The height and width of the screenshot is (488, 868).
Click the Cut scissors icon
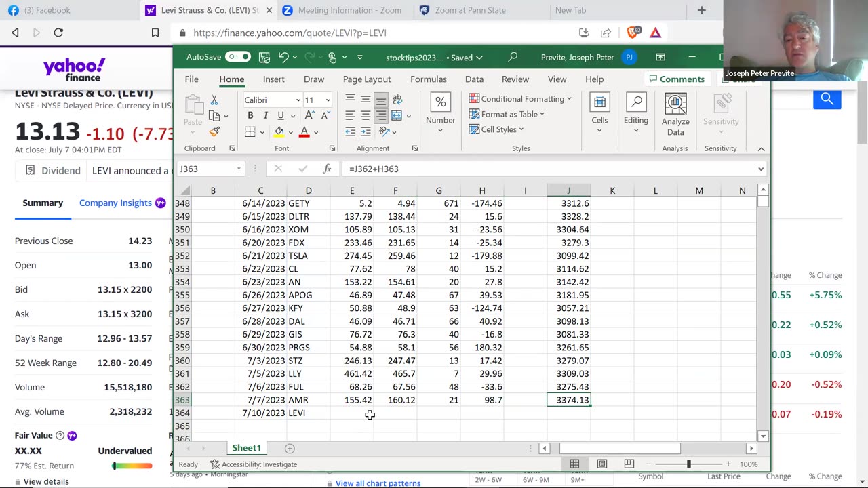(x=214, y=100)
